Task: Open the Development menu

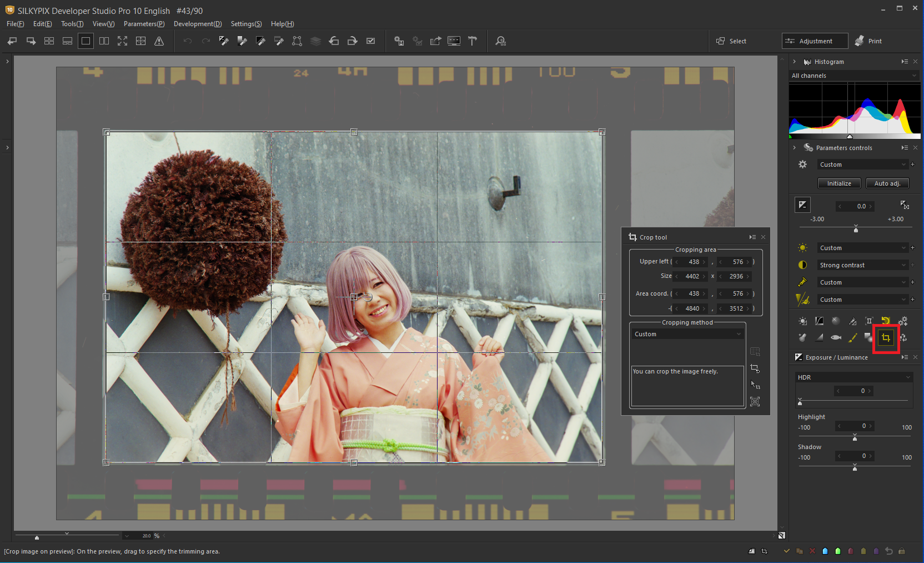Action: pos(198,24)
